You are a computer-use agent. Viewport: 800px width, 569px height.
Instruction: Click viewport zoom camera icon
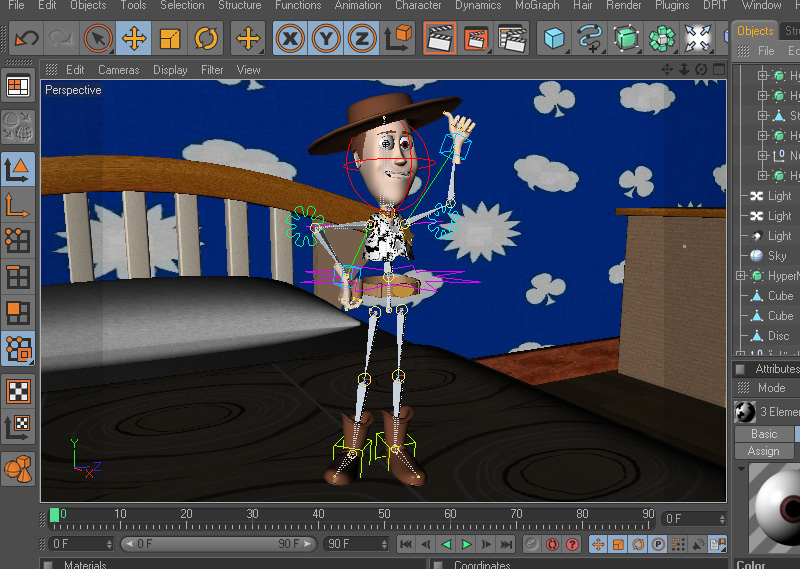pyautogui.click(x=684, y=69)
